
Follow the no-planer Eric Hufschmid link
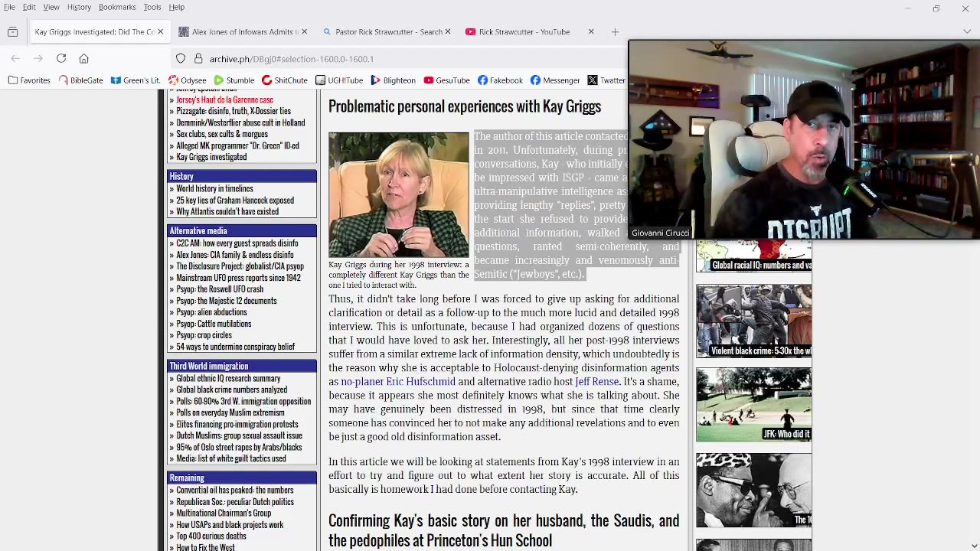pos(397,382)
